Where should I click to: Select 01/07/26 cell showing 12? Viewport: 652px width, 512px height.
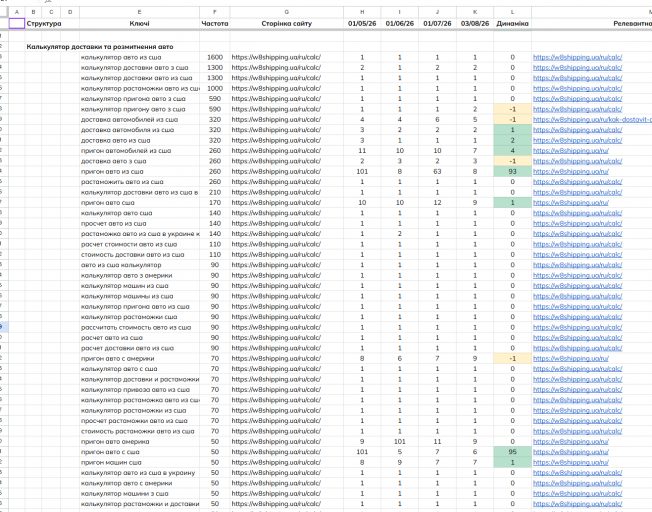(437, 203)
